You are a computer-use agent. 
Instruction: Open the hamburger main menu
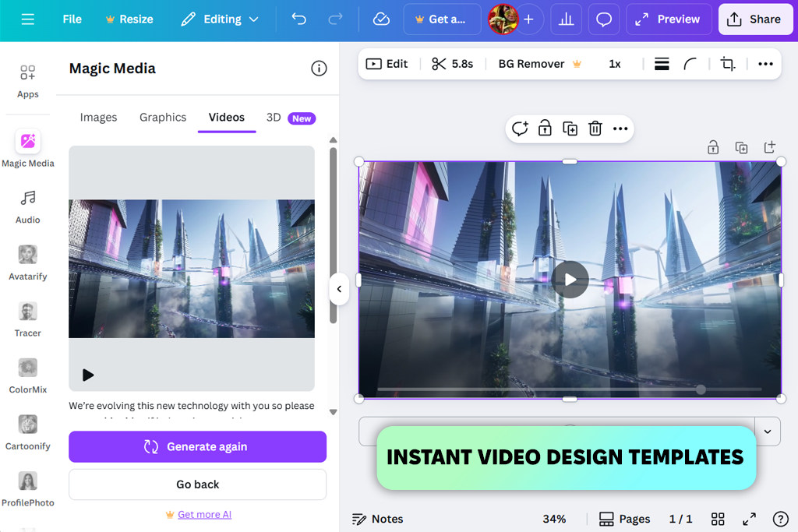coord(27,19)
